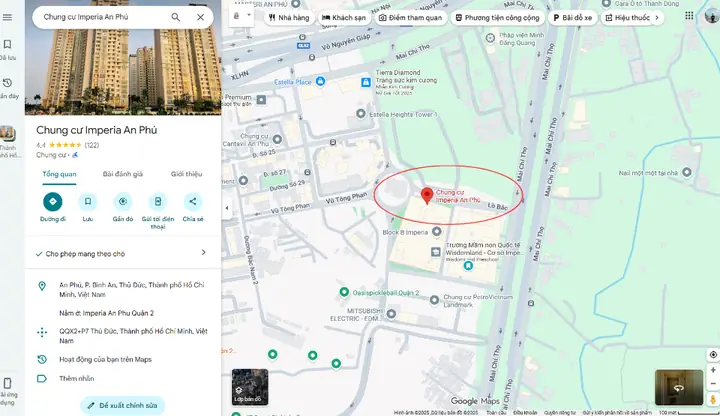
Task: Click Trường Mầm non Wisdomland marker
Action: pyautogui.click(x=435, y=252)
